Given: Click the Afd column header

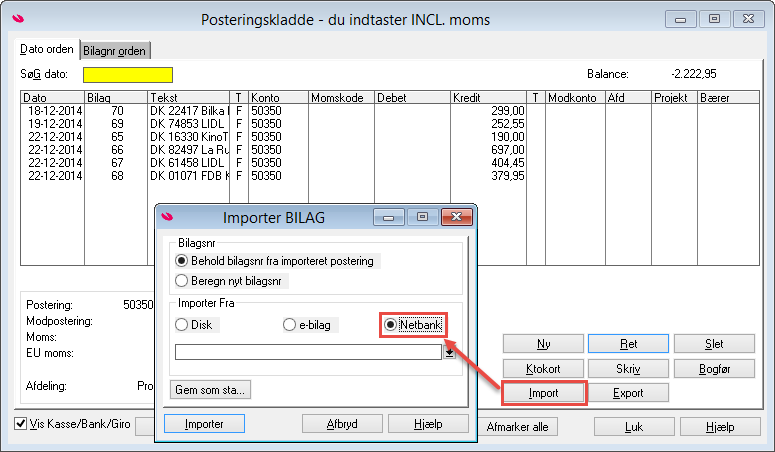Looking at the screenshot, I should (628, 97).
